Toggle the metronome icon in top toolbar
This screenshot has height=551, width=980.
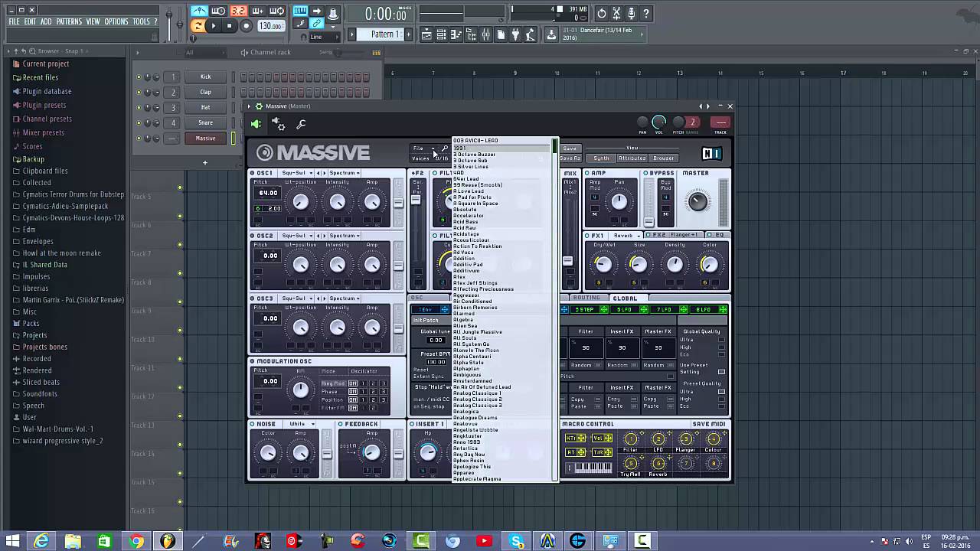[199, 11]
